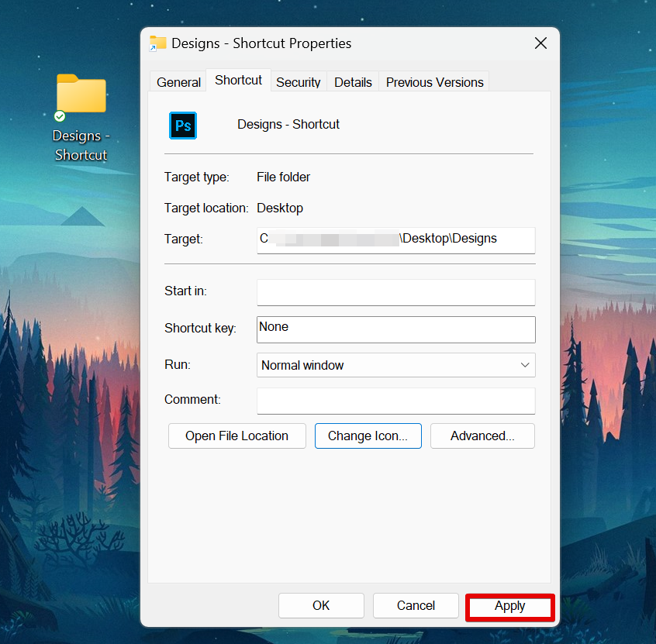Click the Change Icon... button

368,436
